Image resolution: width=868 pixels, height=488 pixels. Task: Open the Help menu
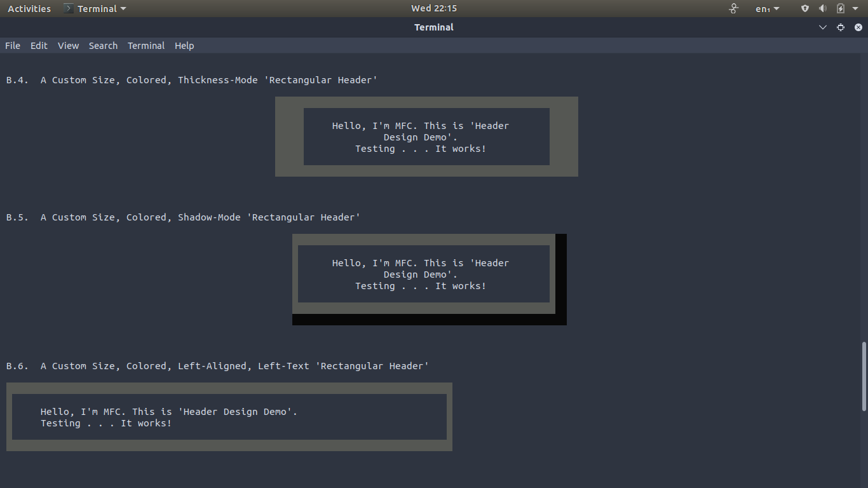click(x=184, y=45)
